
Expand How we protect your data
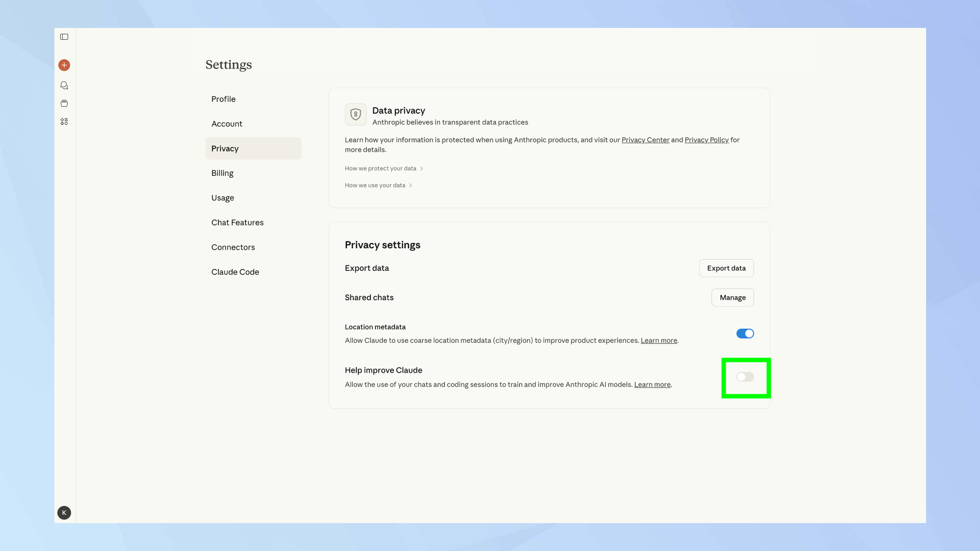tap(384, 168)
